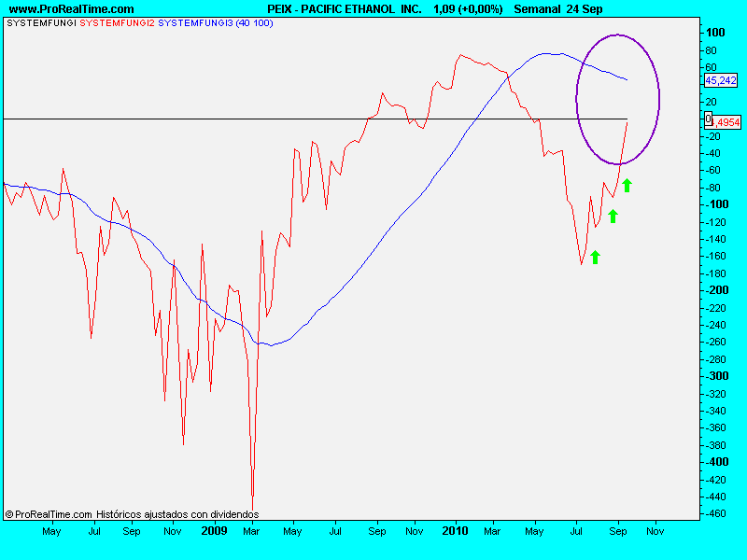
Task: Click the 24 Sep date label
Action: 585,9
